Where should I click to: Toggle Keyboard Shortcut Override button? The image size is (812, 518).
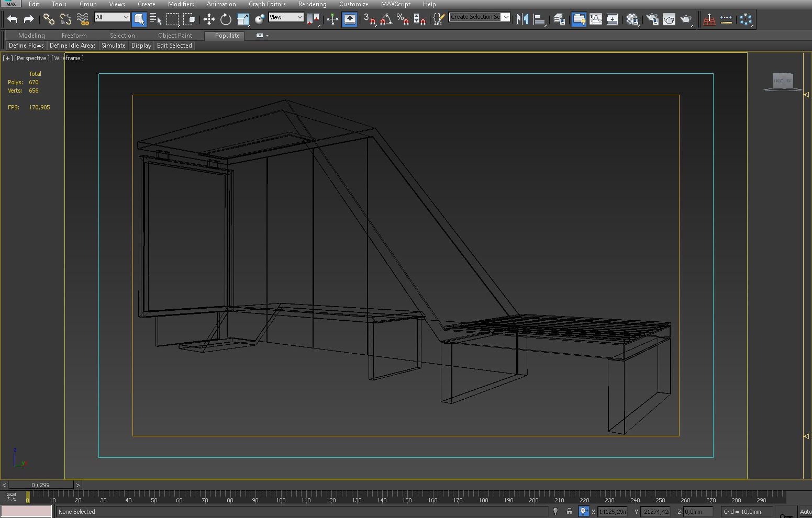350,19
